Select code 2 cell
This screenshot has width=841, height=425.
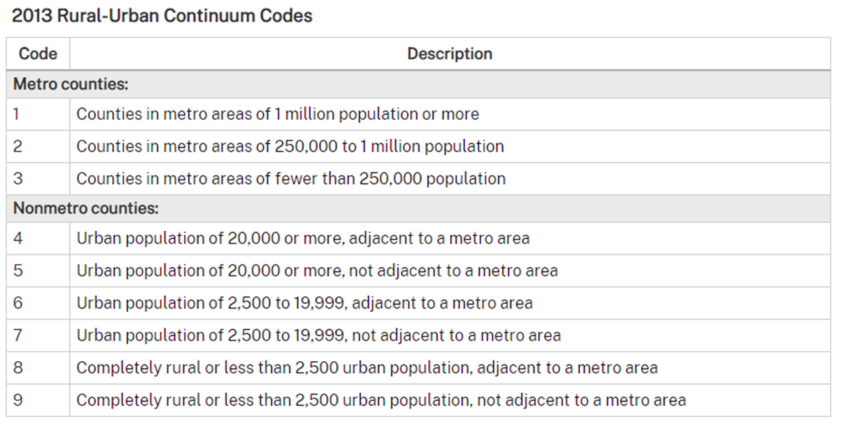[x=38, y=146]
